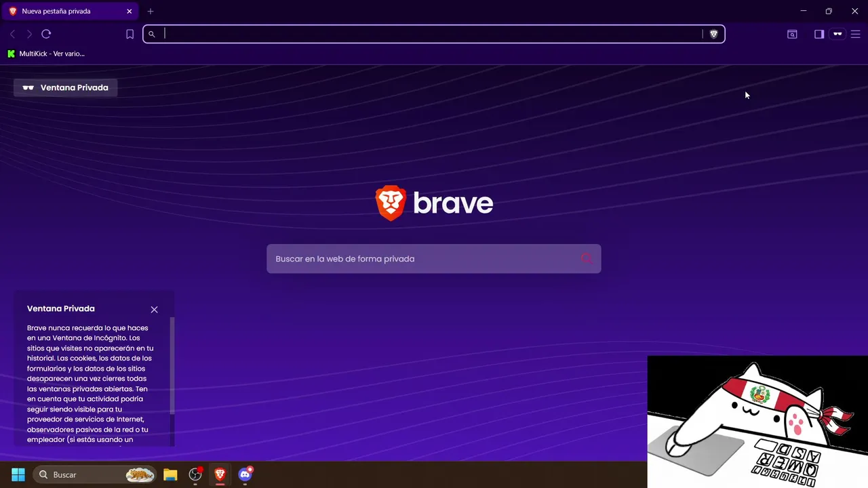
Task: Click the taskbar Buscar search box
Action: (95, 474)
